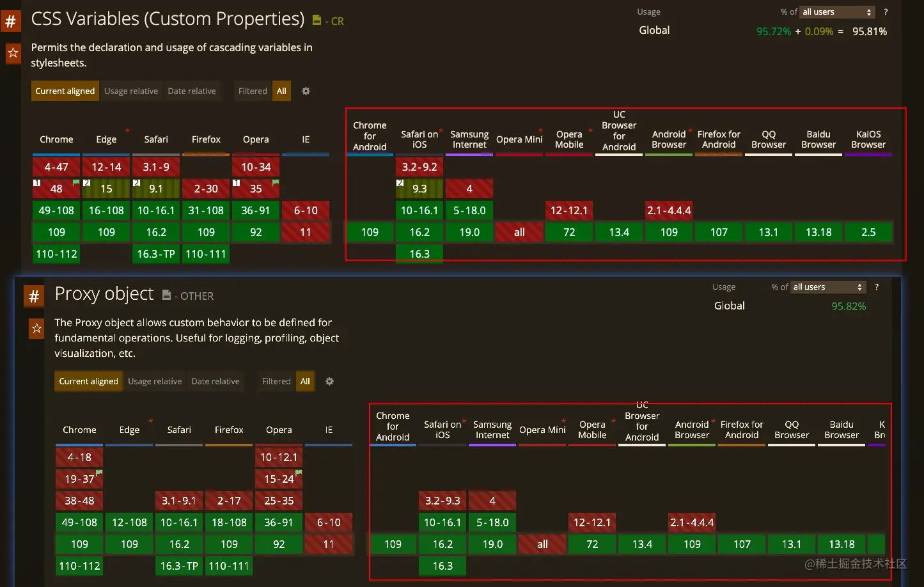Image resolution: width=924 pixels, height=587 pixels.
Task: Click Edge version 16-108 cell
Action: (x=106, y=210)
